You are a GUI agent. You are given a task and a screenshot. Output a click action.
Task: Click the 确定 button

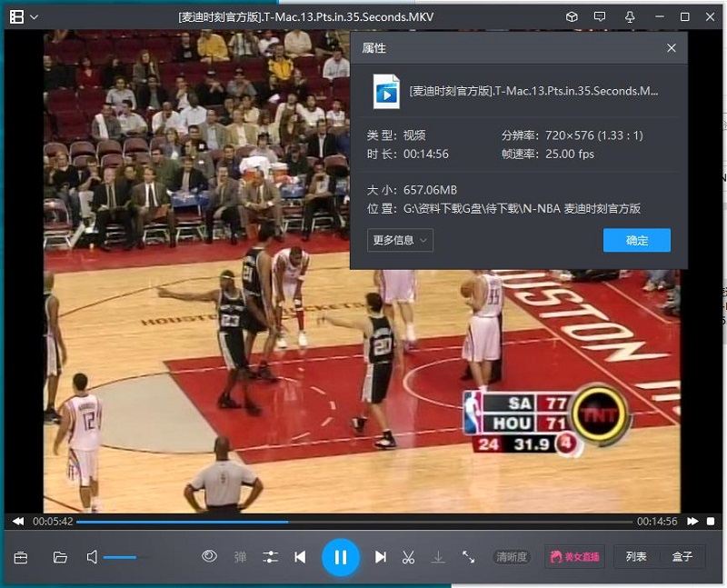[x=637, y=240]
